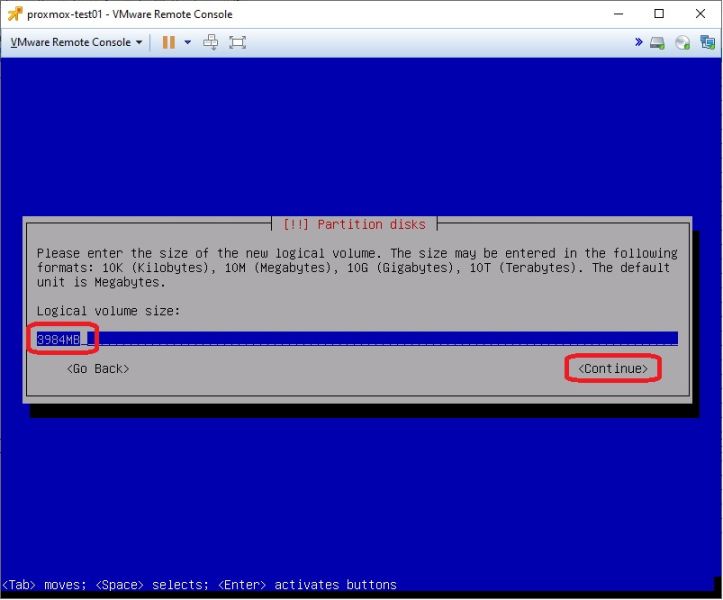Open the hard disk device icon
Viewport: 723px width, 600px height.
coord(658,43)
